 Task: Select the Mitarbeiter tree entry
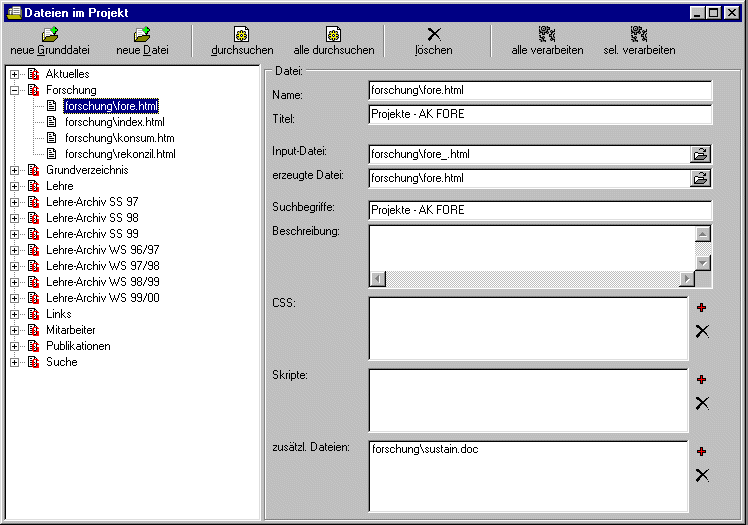(71, 330)
